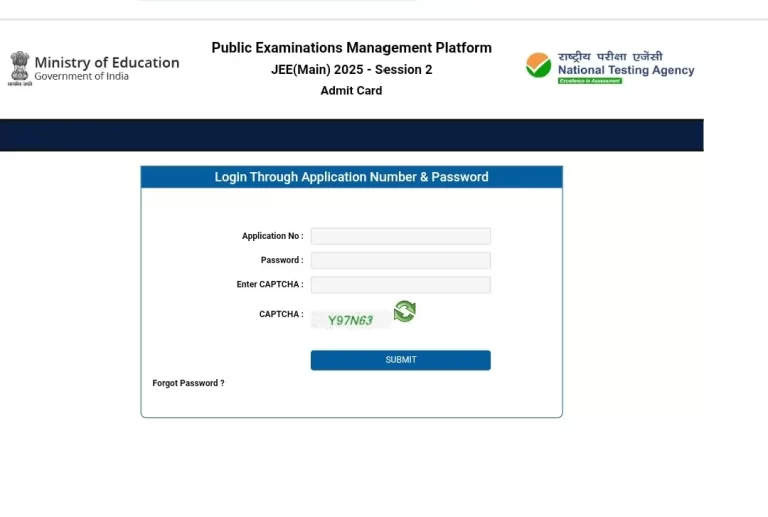The height and width of the screenshot is (517, 768).
Task: Click the Y97N63 CAPTCHA image
Action: point(350,320)
